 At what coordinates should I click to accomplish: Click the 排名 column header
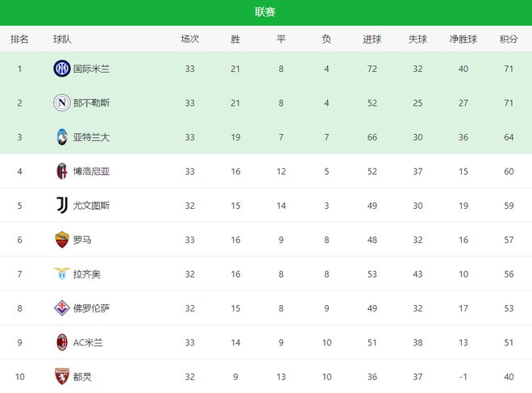pos(19,39)
